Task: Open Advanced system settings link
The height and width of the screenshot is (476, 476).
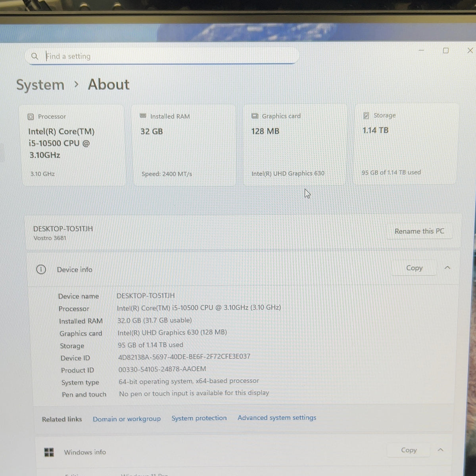Action: coord(277,418)
